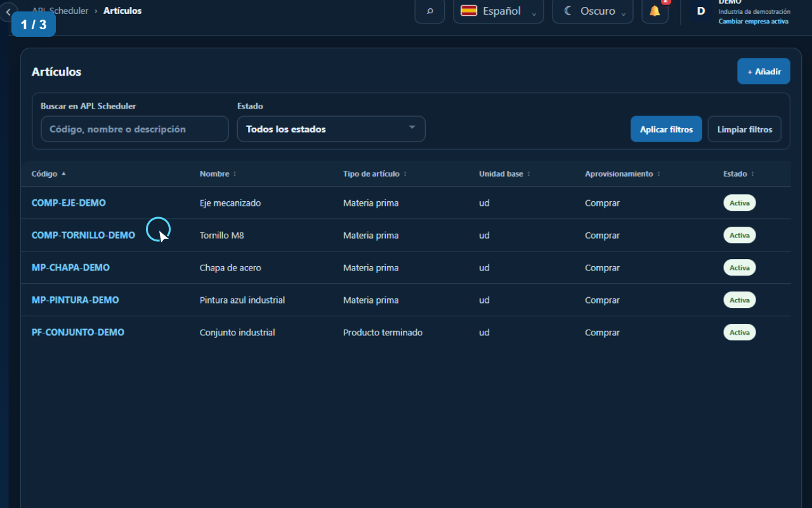This screenshot has height=508, width=812.
Task: Open article COMP-TORNILLO-DEMO
Action: (x=83, y=236)
